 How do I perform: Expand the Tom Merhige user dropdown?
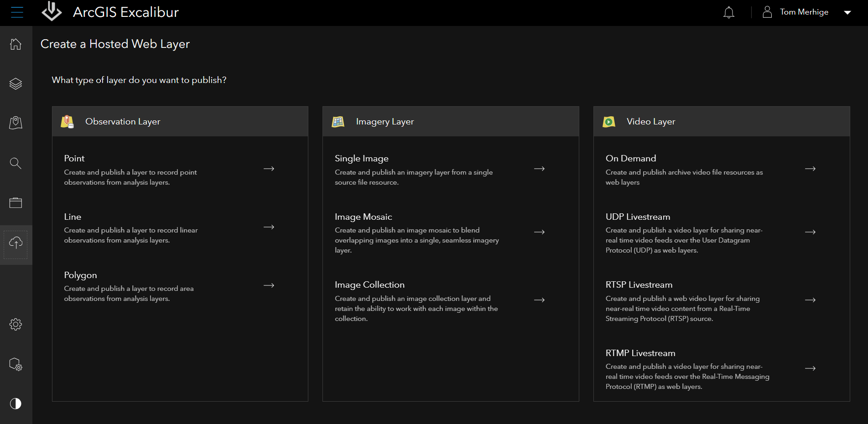click(x=847, y=12)
